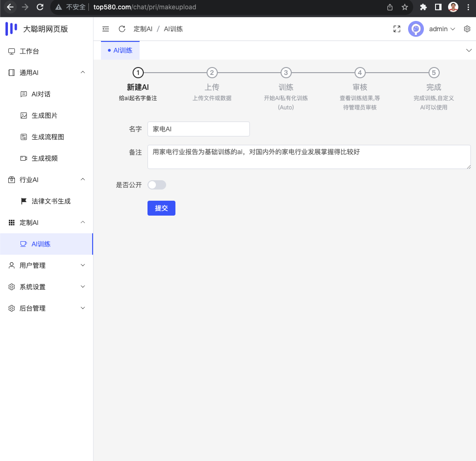Enter fullscreen via the expand icon
This screenshot has height=461, width=476.
tap(396, 28)
